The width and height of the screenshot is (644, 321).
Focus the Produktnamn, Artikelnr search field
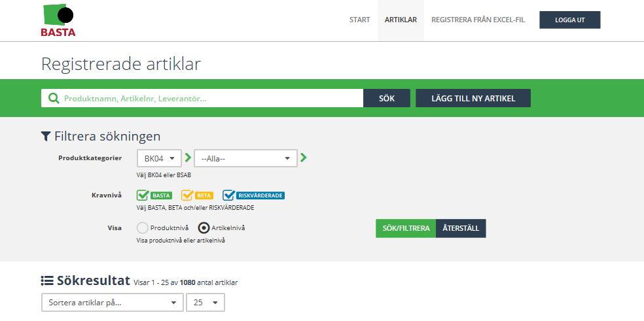pyautogui.click(x=202, y=98)
